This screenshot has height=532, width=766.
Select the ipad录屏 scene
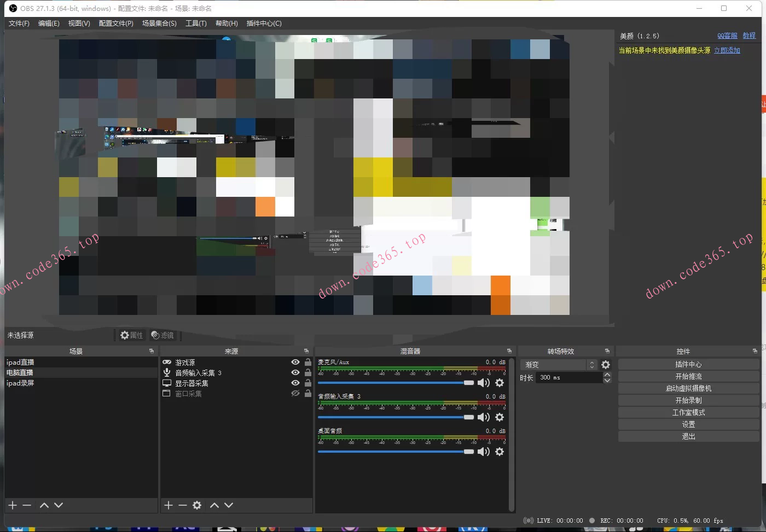pos(82,383)
